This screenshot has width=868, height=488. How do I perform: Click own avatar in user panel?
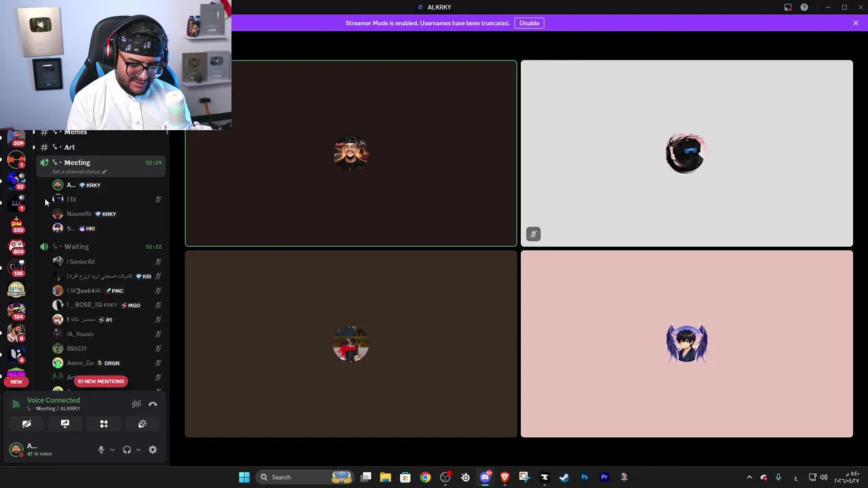(x=16, y=449)
